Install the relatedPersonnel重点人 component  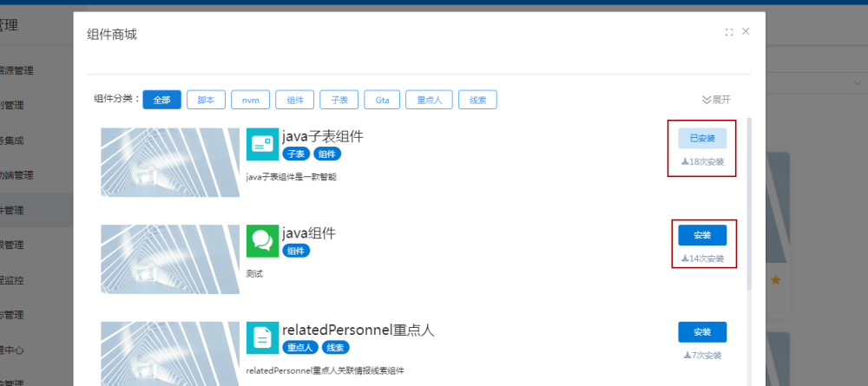pos(702,332)
